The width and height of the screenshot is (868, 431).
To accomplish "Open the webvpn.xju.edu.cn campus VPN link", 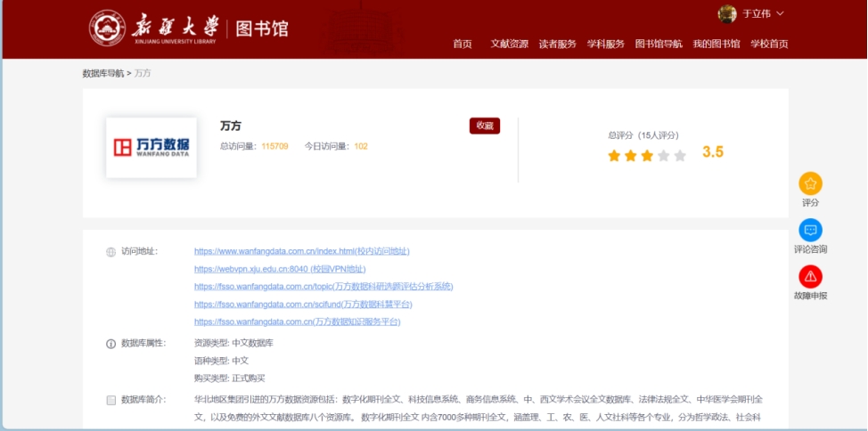I will point(280,269).
